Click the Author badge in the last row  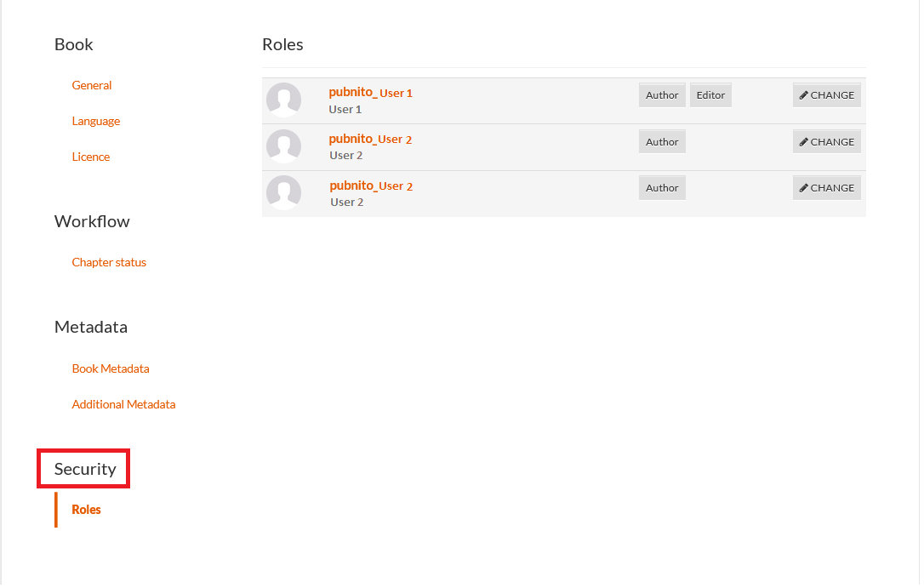coord(662,188)
